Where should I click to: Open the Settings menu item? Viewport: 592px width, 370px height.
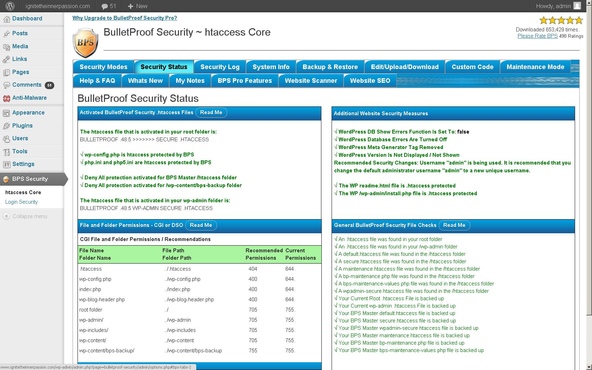coord(23,164)
